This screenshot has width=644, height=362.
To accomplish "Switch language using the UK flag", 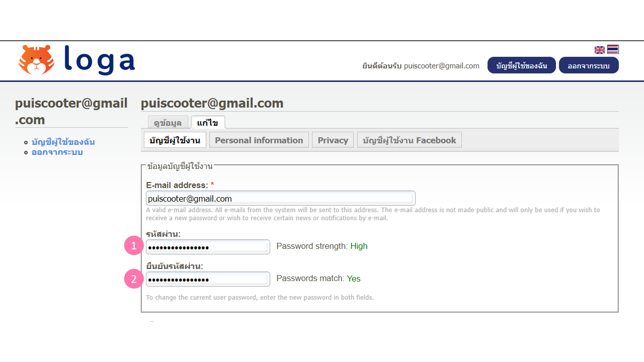I will tap(599, 50).
